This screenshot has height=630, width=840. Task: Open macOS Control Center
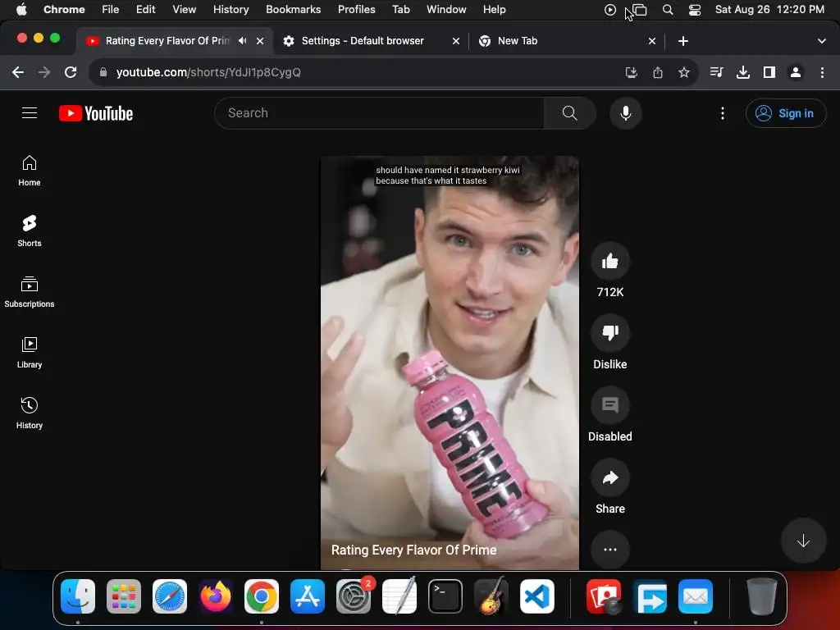(695, 10)
